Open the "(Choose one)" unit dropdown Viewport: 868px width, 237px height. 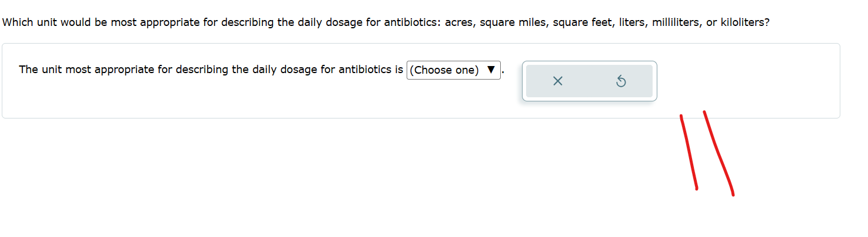453,70
